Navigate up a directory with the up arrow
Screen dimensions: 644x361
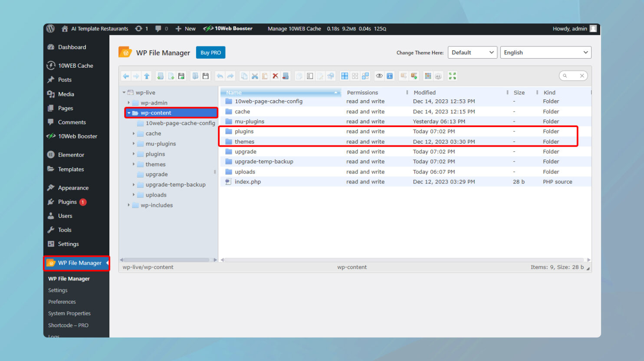(147, 75)
